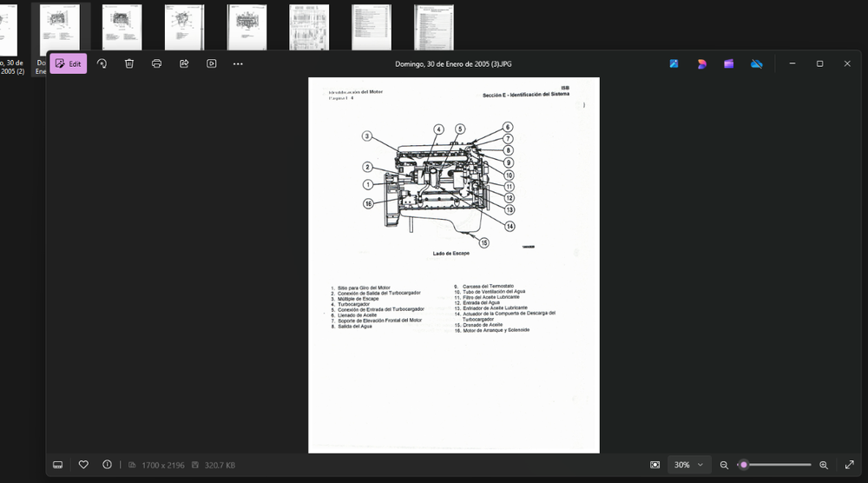The width and height of the screenshot is (868, 483).
Task: Open the 30% zoom level dropdown
Action: [688, 465]
